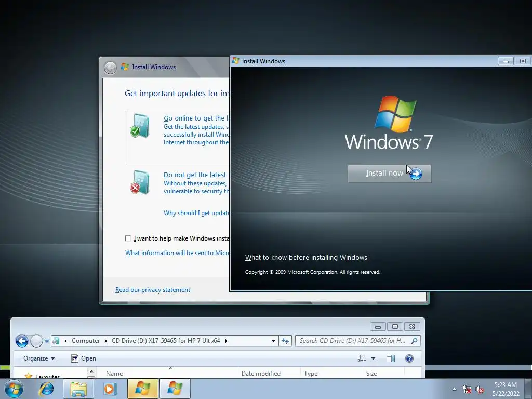This screenshot has height=399, width=532.
Task: Select Go online to get the latest updates
Action: [x=177, y=138]
